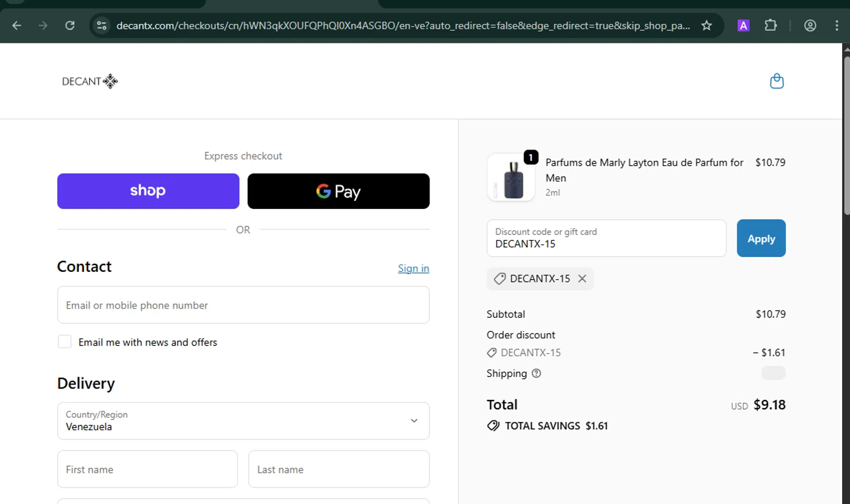
Task: Focus the Email or mobile phone field
Action: [243, 305]
